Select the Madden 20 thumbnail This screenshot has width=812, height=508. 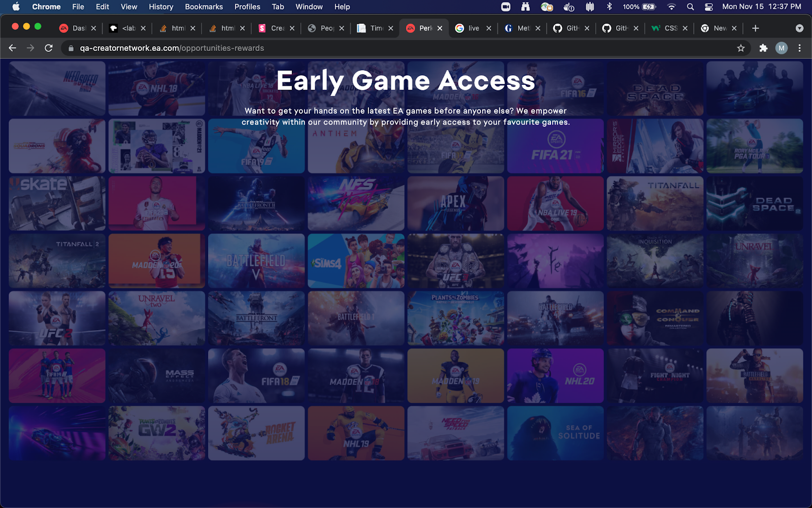tap(157, 261)
